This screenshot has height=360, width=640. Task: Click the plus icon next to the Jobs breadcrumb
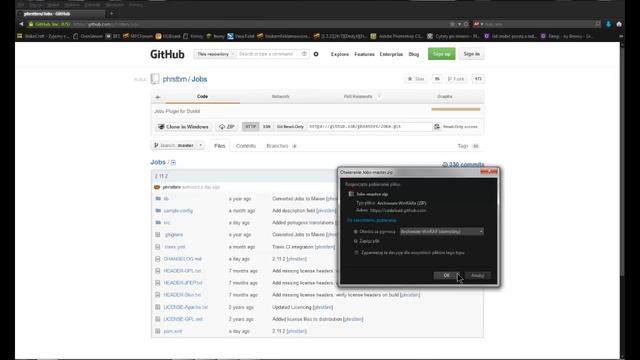coord(173,162)
